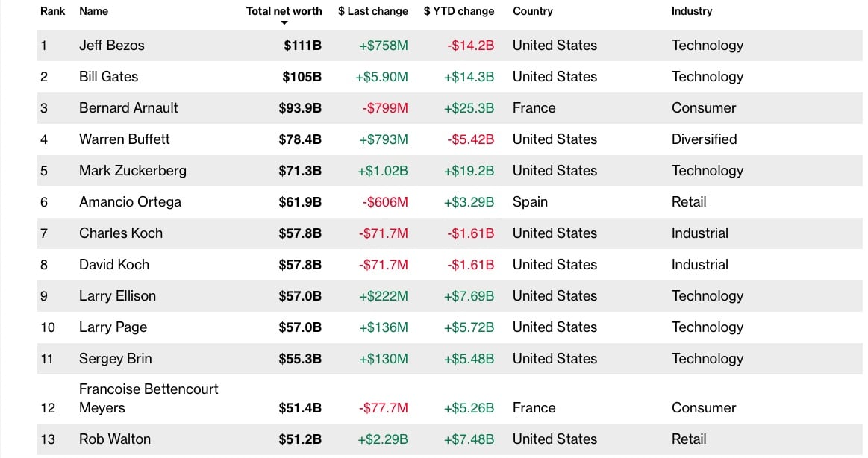The width and height of the screenshot is (868, 458).
Task: Click the Industry column header
Action: 691,11
